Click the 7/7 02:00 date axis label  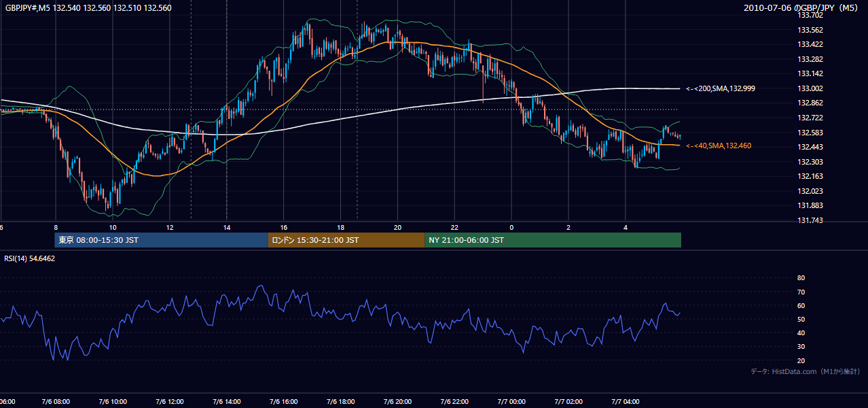569,402
